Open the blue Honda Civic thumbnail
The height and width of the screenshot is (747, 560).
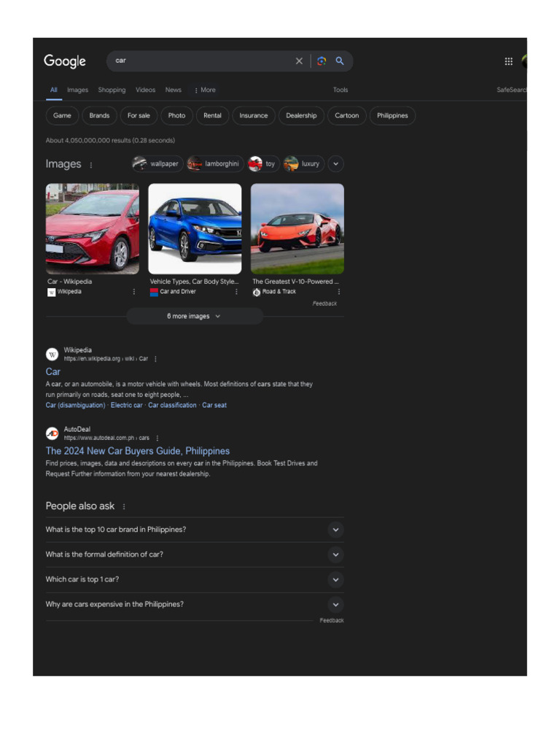tap(195, 229)
